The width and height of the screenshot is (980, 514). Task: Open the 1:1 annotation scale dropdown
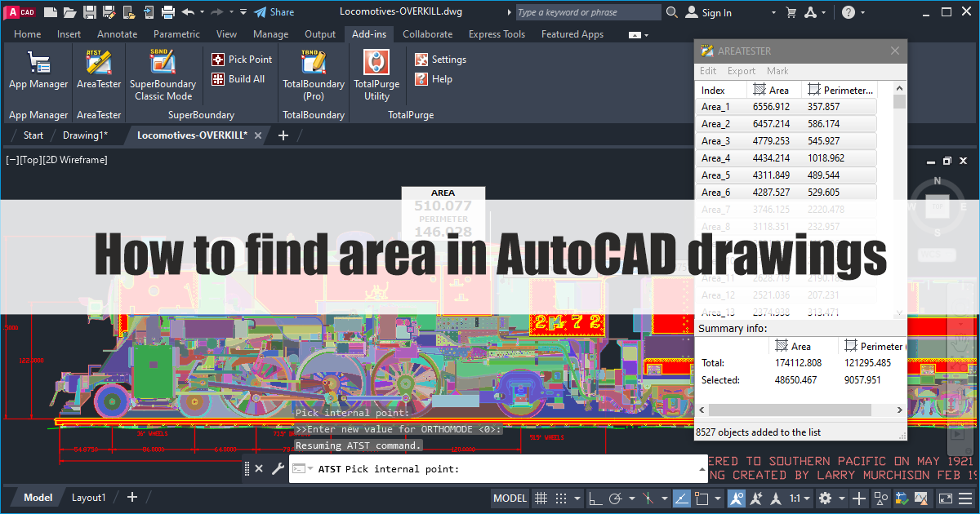pyautogui.click(x=800, y=498)
